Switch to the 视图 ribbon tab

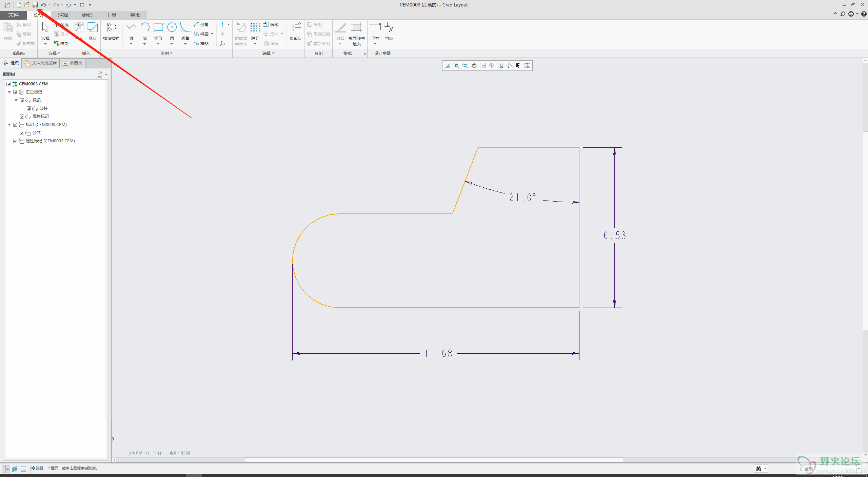pyautogui.click(x=135, y=15)
